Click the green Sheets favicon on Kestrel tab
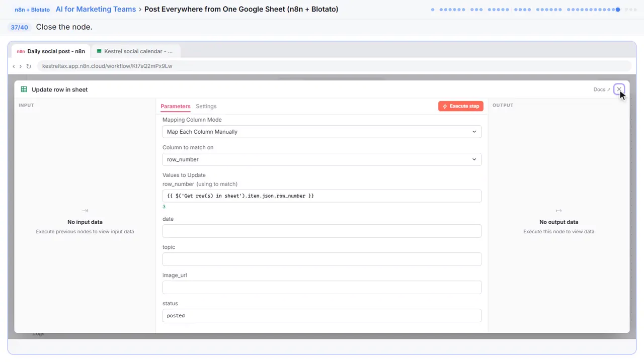Viewport: 644px width, 362px height. (99, 51)
